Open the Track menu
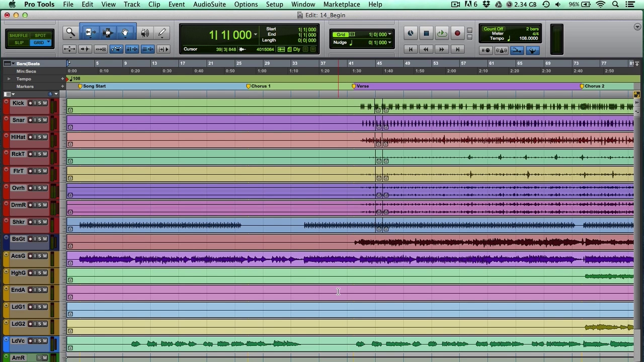Viewport: 644px width, 362px height. pyautogui.click(x=132, y=5)
